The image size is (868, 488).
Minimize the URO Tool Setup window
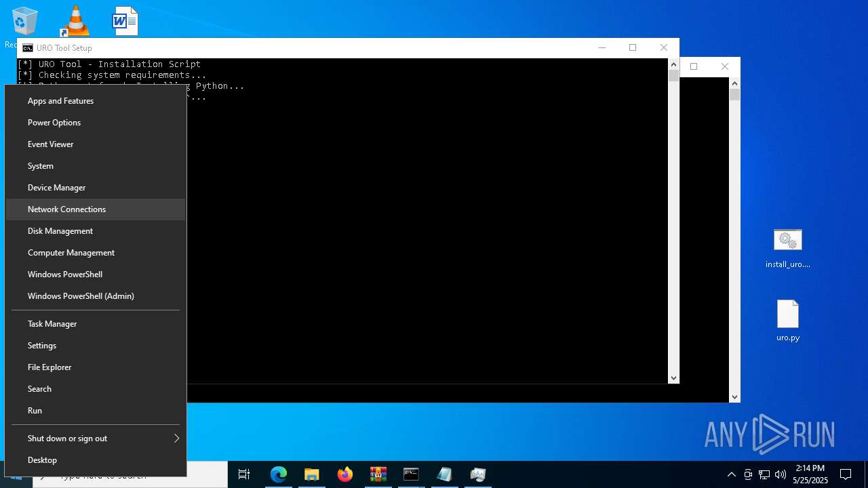(x=601, y=47)
